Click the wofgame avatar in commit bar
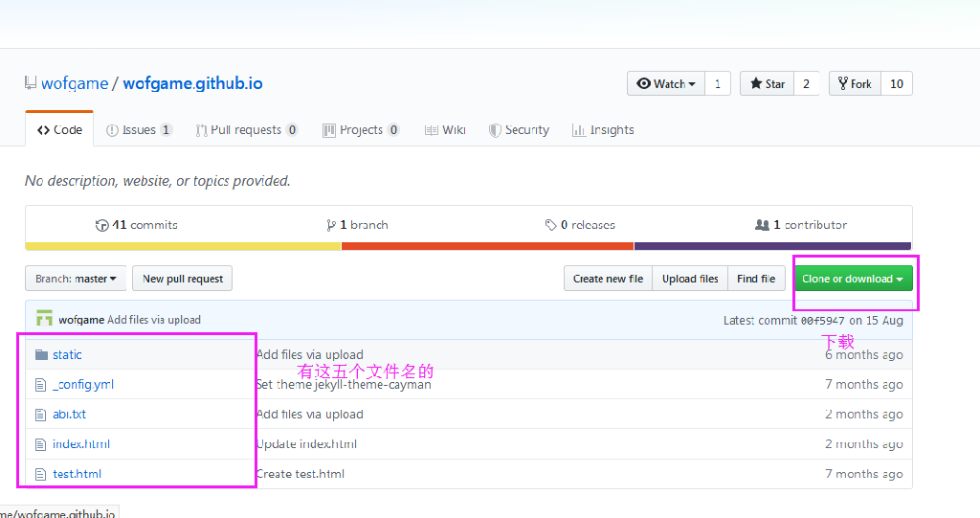 (44, 319)
